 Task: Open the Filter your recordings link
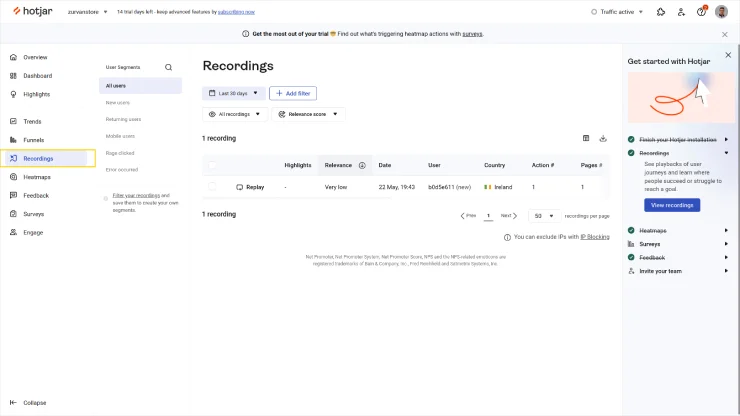136,195
